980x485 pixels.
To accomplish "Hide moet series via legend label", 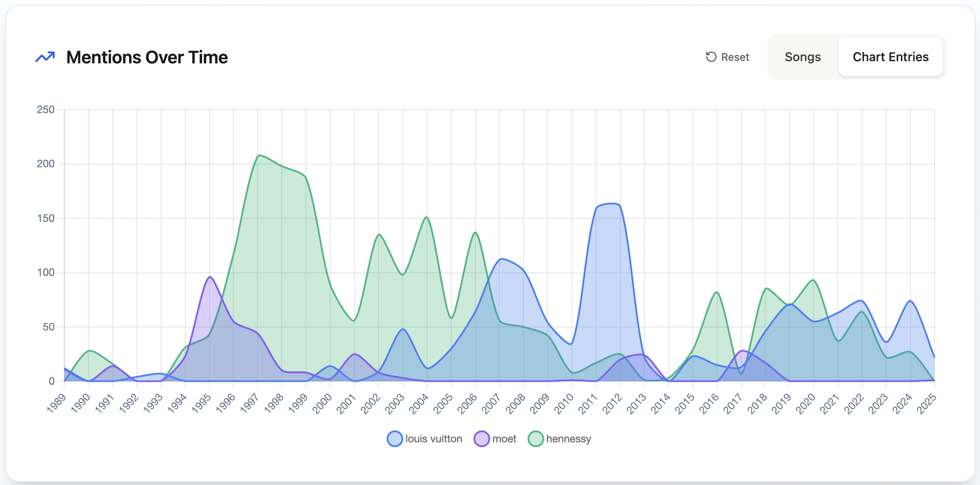I will pyautogui.click(x=504, y=439).
